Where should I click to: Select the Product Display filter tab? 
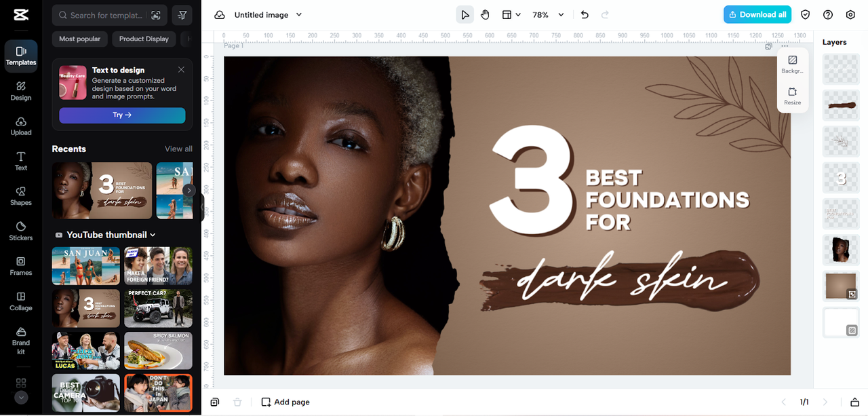point(144,39)
